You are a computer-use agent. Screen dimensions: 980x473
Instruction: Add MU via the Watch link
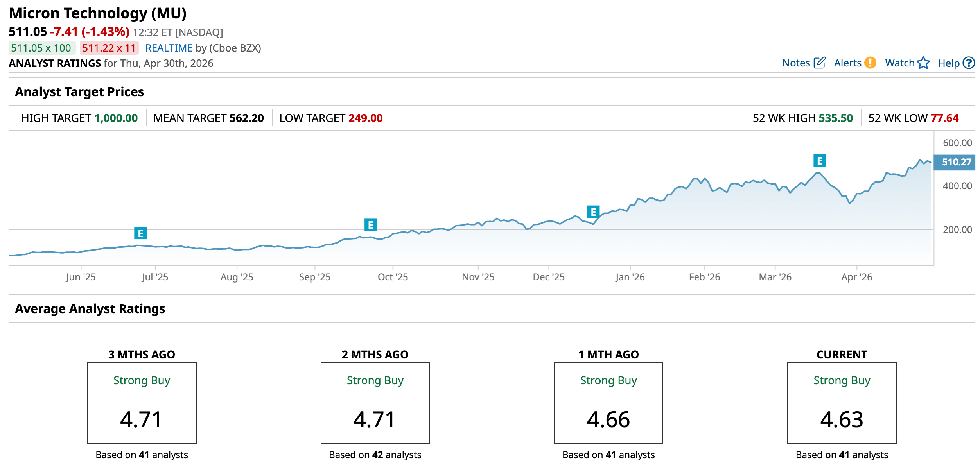click(x=899, y=63)
